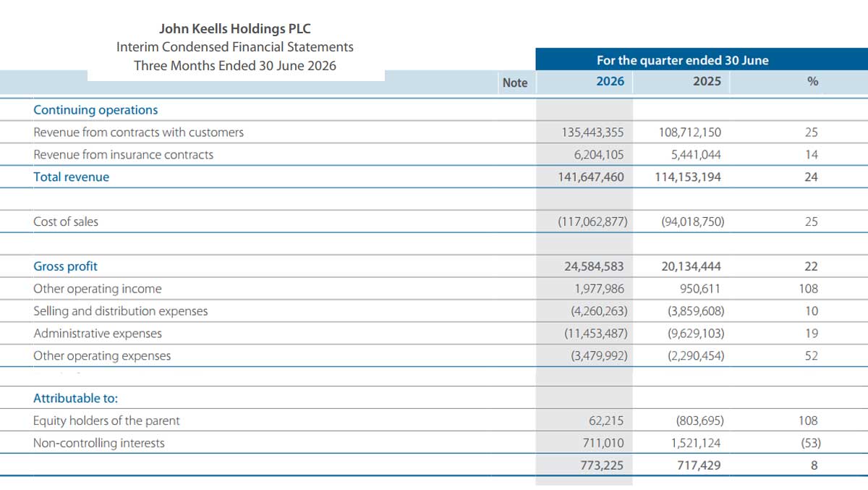This screenshot has width=868, height=490.
Task: Click value (3,479,992)
Action: (x=597, y=356)
